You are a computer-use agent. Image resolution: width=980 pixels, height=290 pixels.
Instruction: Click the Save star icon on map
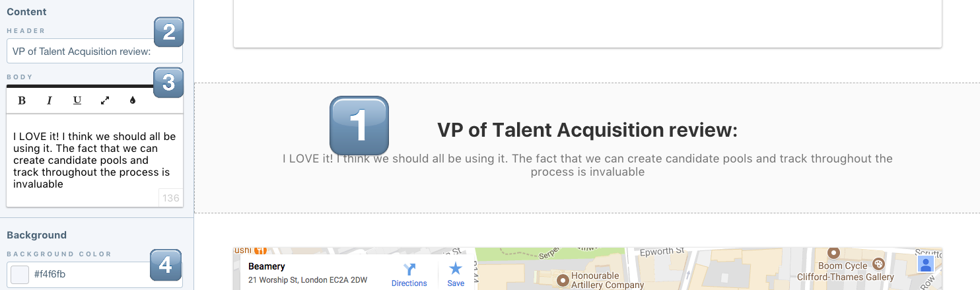pos(456,268)
